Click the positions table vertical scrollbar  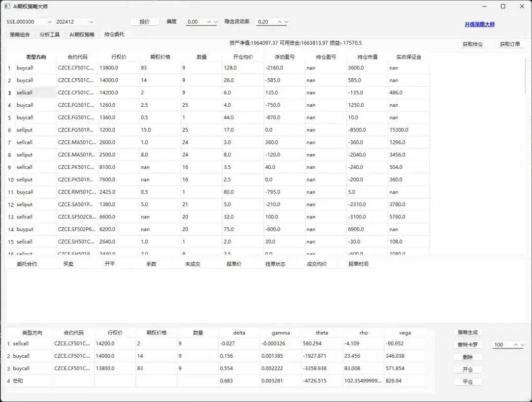[x=525, y=76]
